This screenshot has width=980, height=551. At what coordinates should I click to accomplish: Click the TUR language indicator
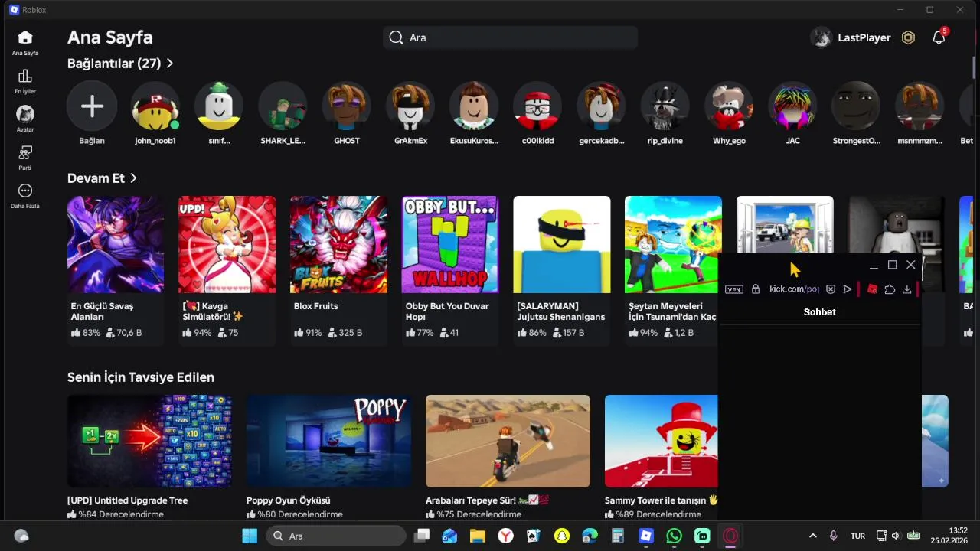click(857, 536)
